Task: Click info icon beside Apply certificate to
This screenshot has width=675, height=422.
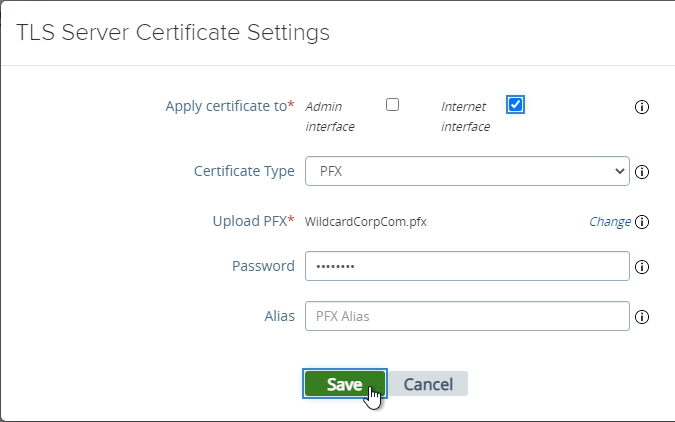Action: click(x=642, y=107)
